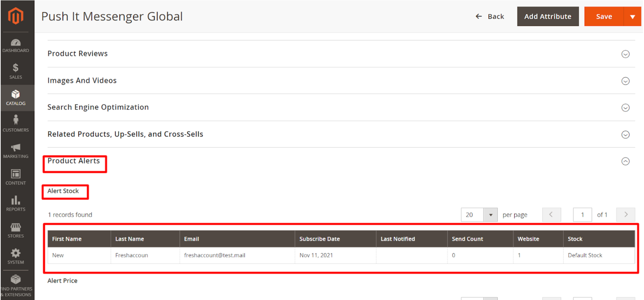
Task: Click the Alert Stock page number field
Action: point(582,215)
